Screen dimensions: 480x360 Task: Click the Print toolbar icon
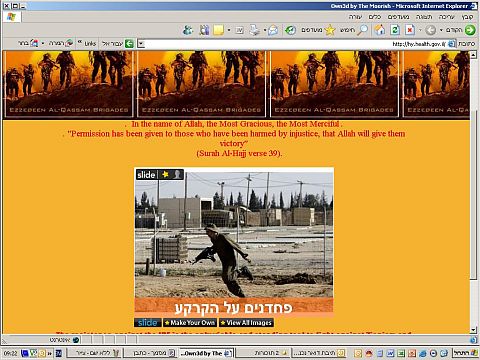255,30
